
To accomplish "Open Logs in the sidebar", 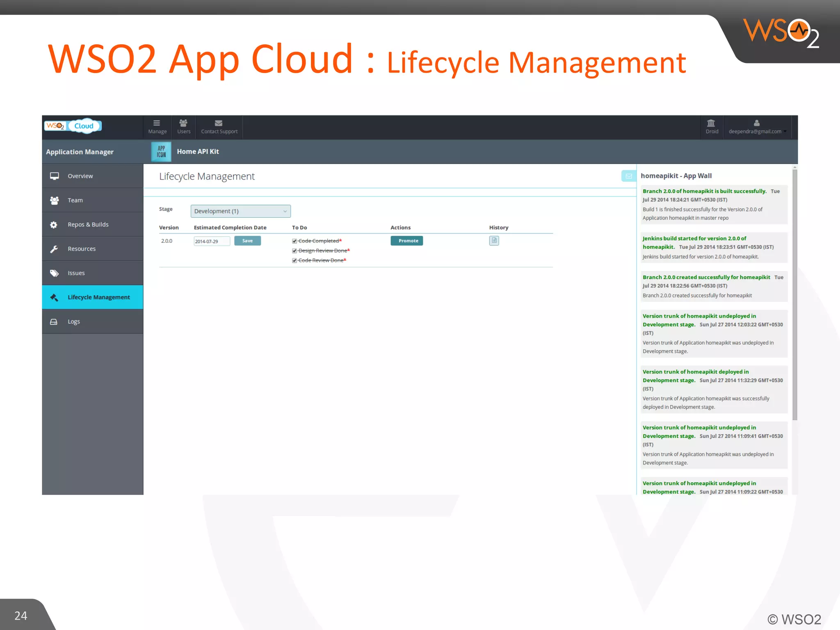I will coord(93,322).
